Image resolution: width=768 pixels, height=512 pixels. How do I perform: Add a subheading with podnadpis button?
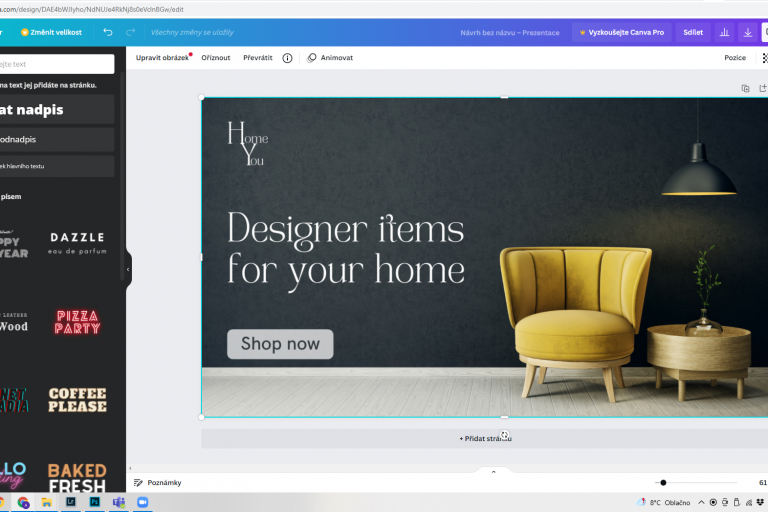click(56, 140)
